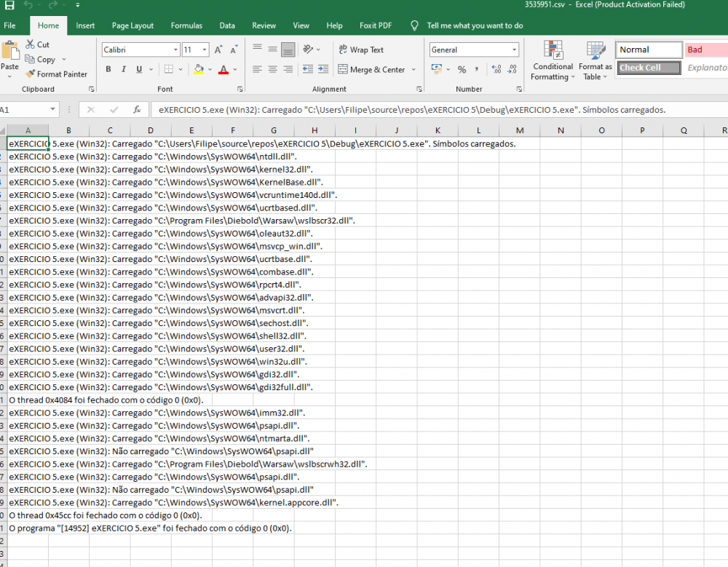Open the General number format dropdown

point(514,50)
